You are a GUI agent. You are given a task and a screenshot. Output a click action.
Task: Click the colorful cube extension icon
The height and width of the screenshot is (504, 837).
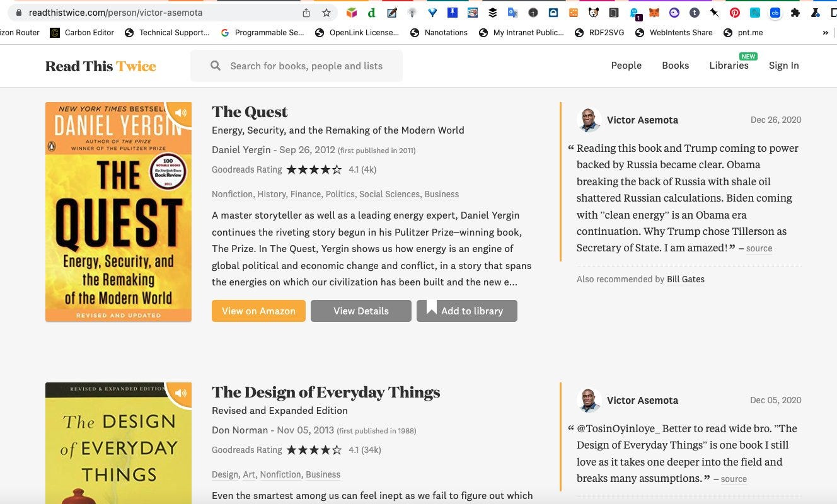coord(352,13)
